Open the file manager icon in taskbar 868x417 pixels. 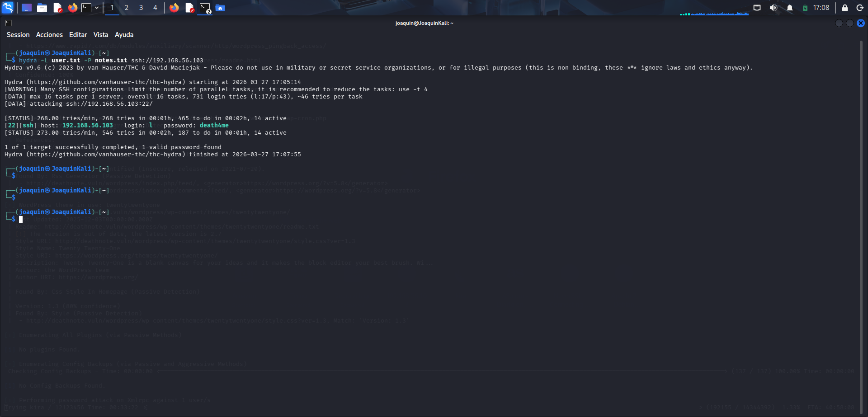[x=42, y=8]
